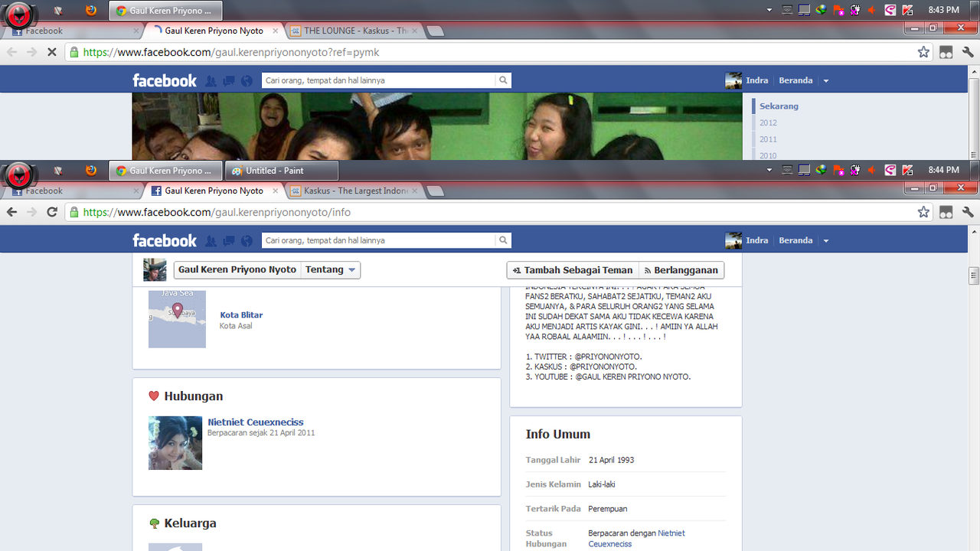
Task: Click Internet Download Manager icon in 8:43 PM tray
Action: click(822, 10)
